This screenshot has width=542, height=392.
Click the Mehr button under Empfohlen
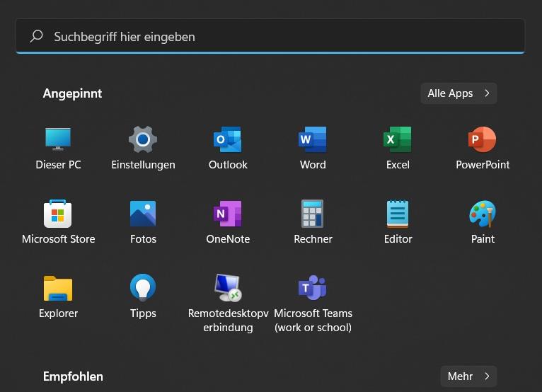tap(468, 376)
